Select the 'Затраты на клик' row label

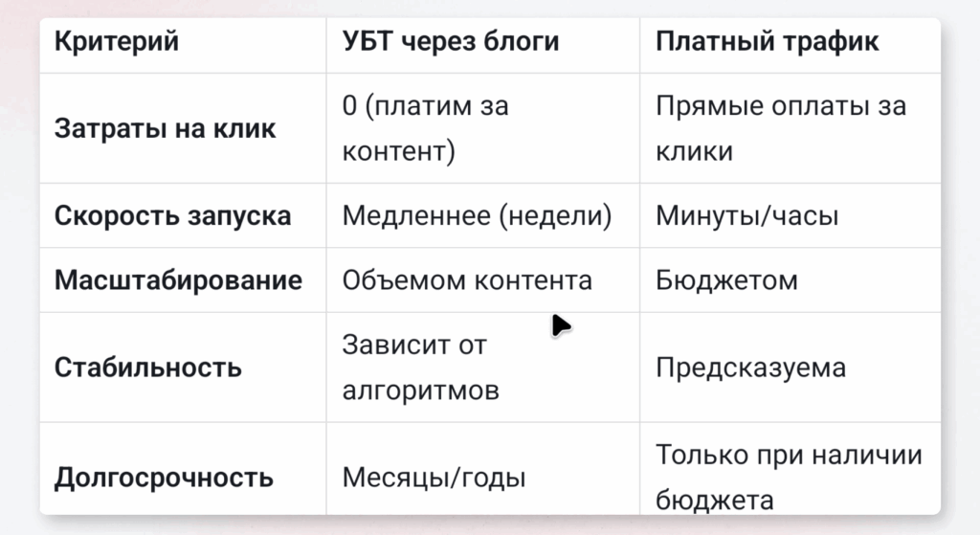[x=165, y=129]
